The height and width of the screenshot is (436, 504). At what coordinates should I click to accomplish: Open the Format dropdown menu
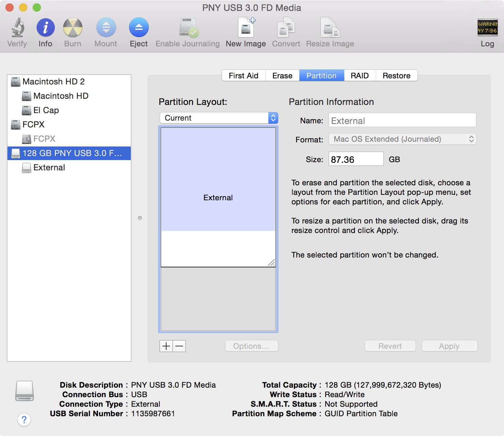coord(402,139)
